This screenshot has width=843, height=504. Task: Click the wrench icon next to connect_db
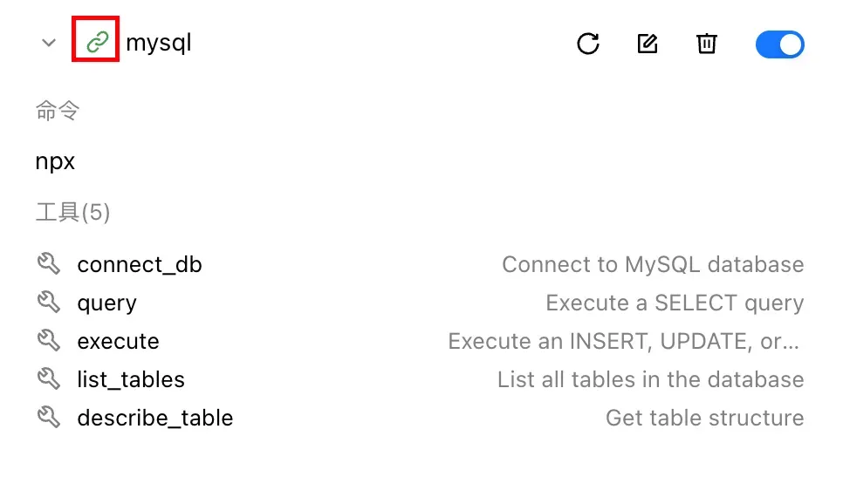pyautogui.click(x=48, y=264)
